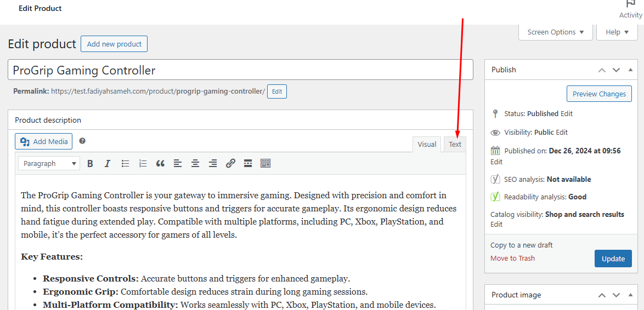Move the Product image panel up

pos(602,295)
